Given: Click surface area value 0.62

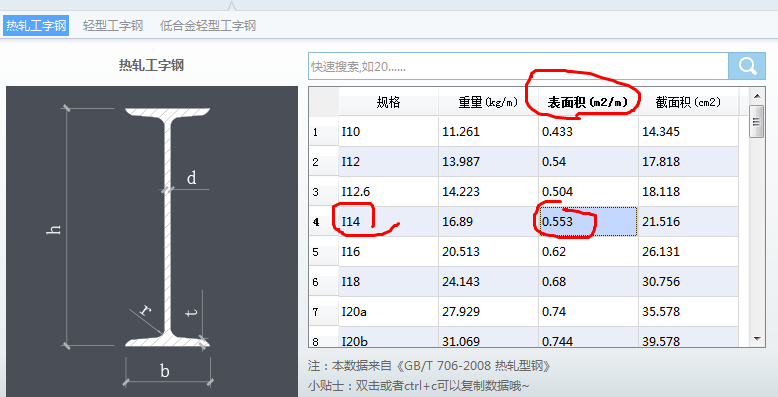Looking at the screenshot, I should (x=588, y=252).
